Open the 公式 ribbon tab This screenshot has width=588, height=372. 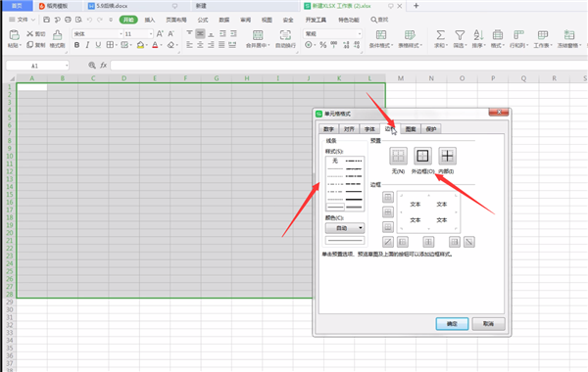point(203,20)
